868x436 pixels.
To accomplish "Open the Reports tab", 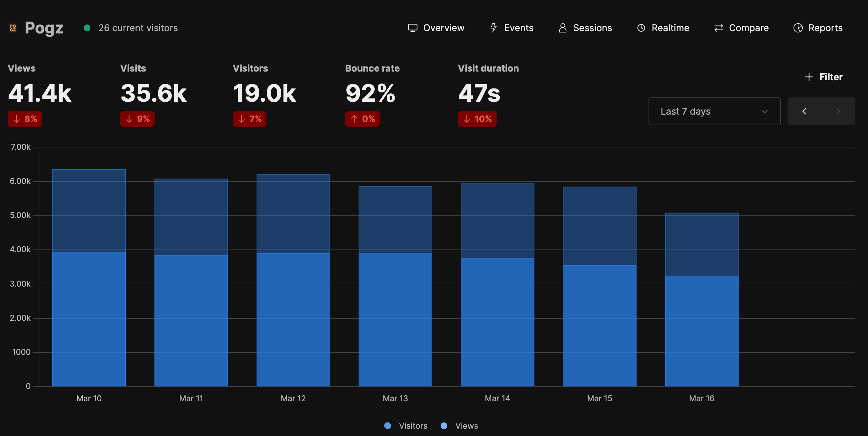I will pyautogui.click(x=825, y=27).
